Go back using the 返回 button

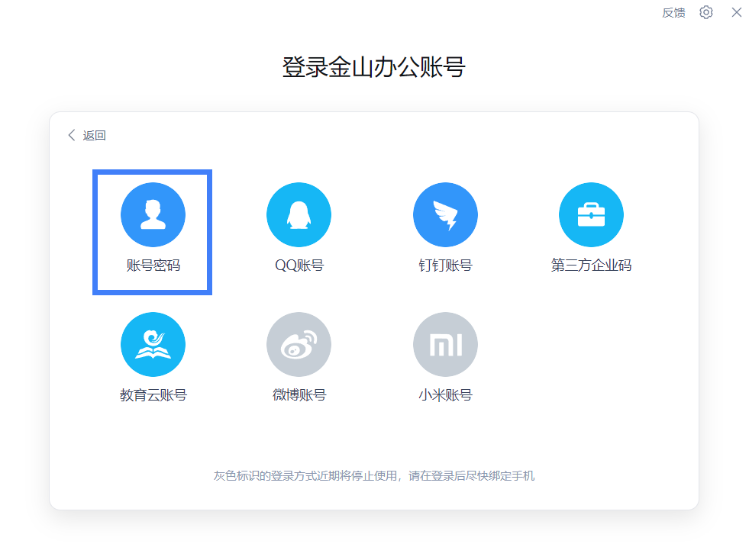87,136
